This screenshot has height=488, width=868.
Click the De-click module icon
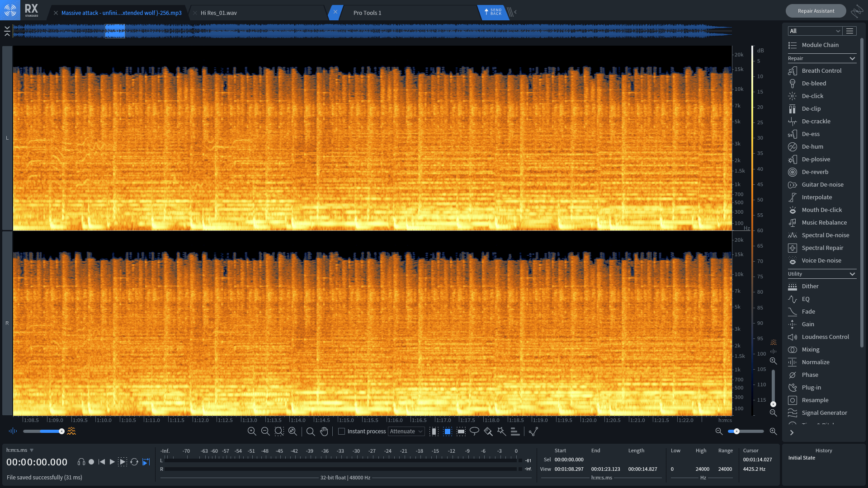point(793,95)
